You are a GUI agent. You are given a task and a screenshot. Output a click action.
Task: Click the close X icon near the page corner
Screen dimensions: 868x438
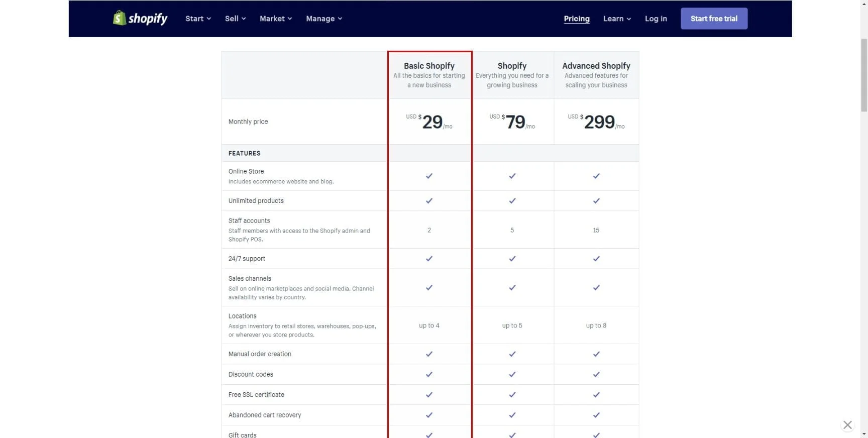(847, 425)
